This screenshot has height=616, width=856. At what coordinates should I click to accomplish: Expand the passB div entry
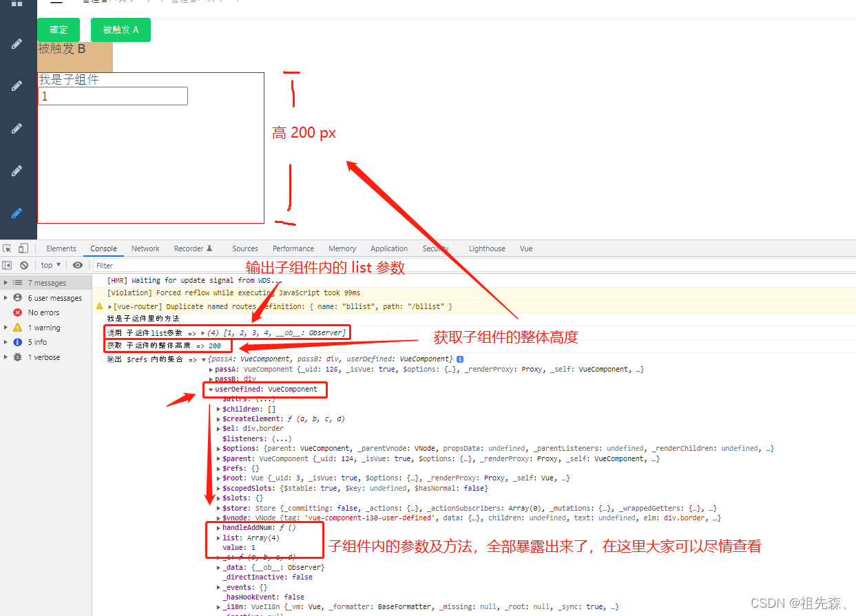coord(211,379)
